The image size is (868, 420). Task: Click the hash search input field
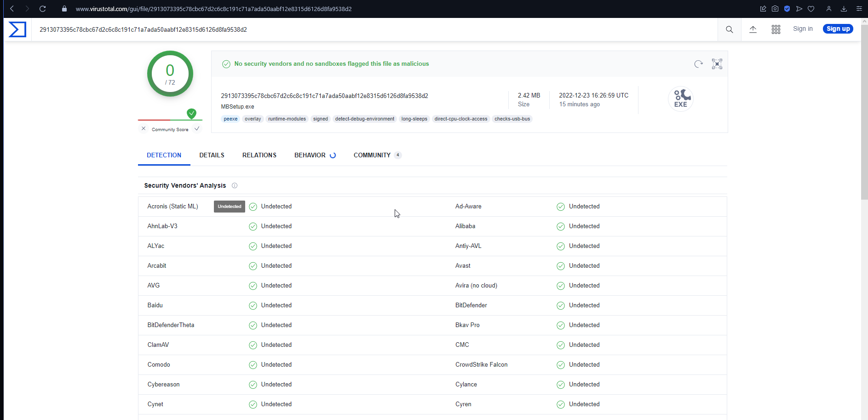(x=368, y=29)
